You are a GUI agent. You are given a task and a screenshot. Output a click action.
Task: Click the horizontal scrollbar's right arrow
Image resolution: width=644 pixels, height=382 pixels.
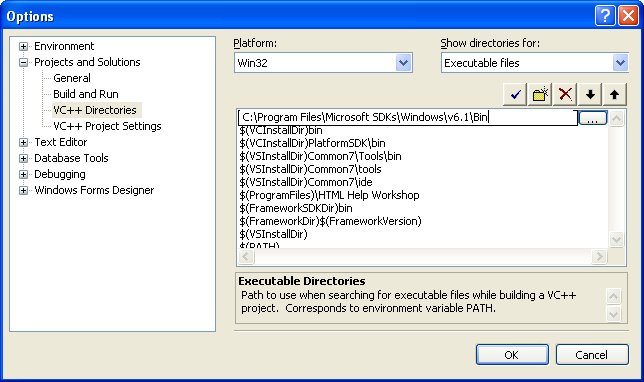tap(599, 257)
